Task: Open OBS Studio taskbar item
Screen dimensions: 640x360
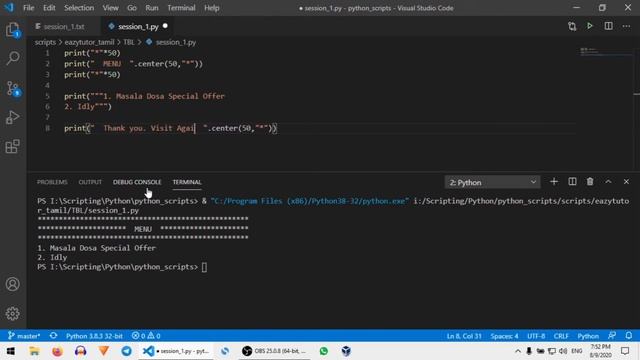Action: point(274,351)
